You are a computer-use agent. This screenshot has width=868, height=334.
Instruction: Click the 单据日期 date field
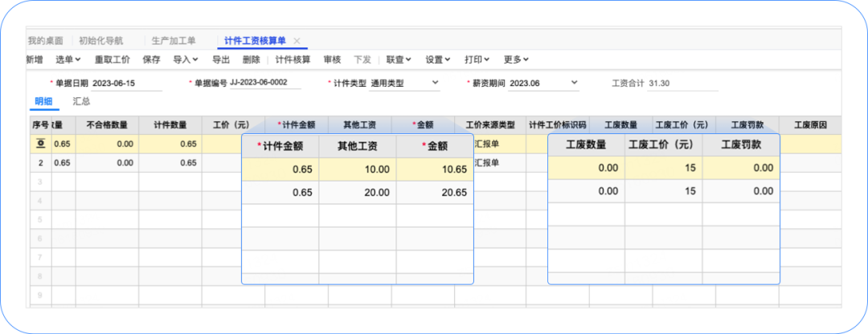(126, 83)
